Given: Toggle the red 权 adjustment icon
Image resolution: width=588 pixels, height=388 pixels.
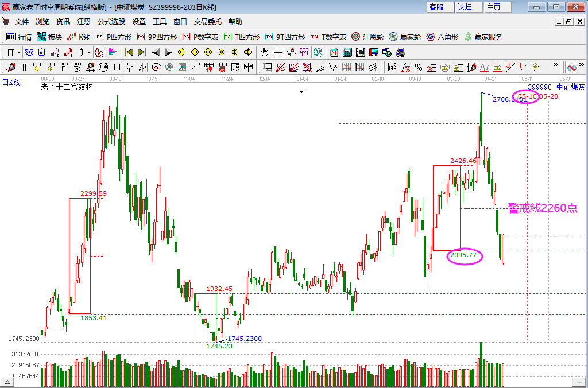Looking at the screenshot, I should coord(99,52).
